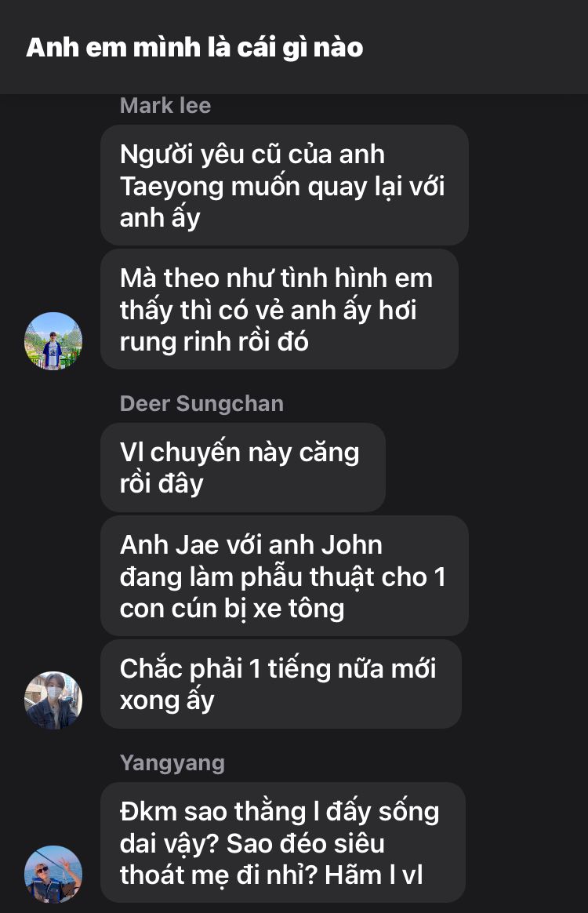Select the 'Mà theo như tình hình' message
Viewport: 588px width, 913px height.
pos(279,309)
